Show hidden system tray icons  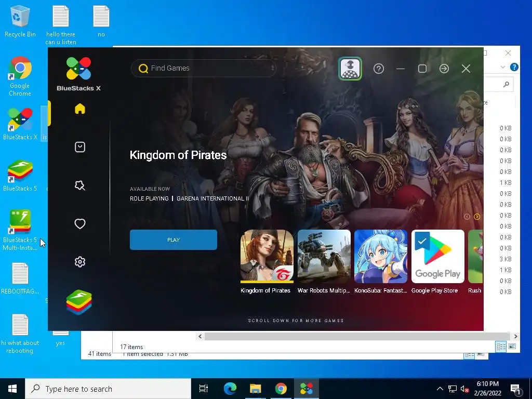coord(440,389)
